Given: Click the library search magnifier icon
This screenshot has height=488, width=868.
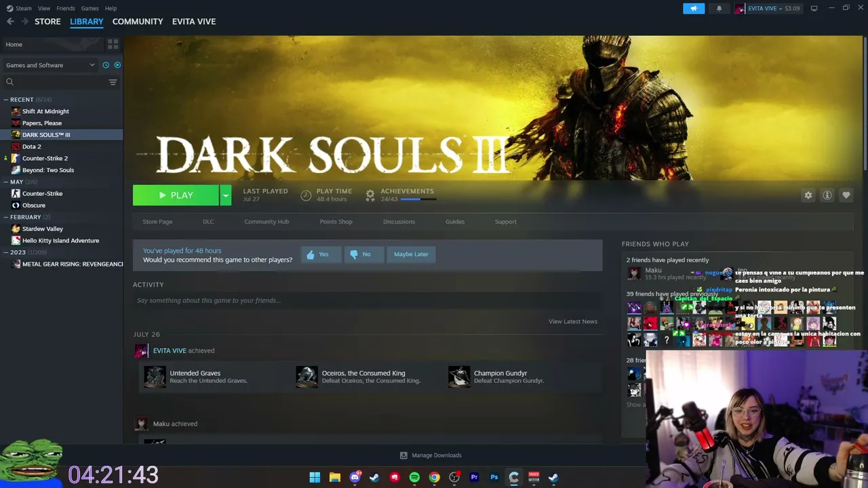Looking at the screenshot, I should tap(9, 82).
